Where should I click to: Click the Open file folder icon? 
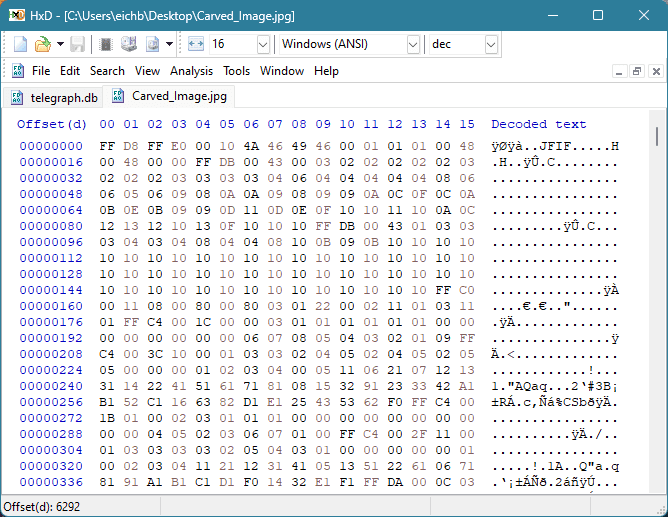click(43, 44)
